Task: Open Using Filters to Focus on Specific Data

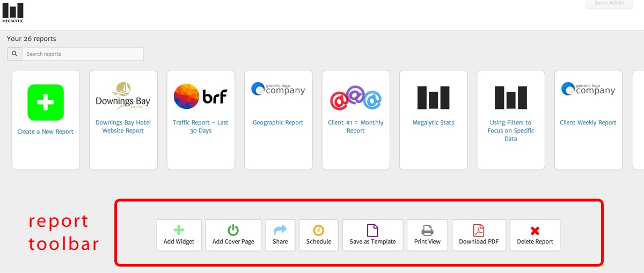Action: [x=510, y=130]
